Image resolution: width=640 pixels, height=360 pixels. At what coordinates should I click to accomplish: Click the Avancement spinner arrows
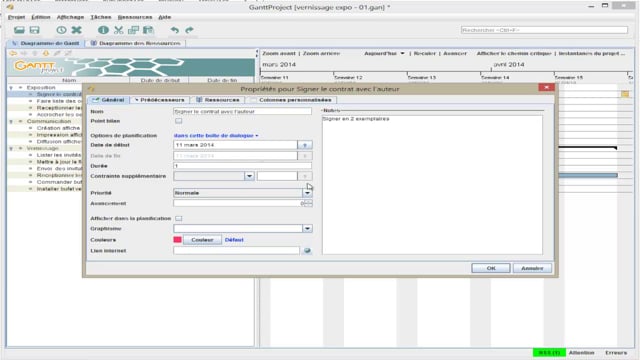pos(308,203)
